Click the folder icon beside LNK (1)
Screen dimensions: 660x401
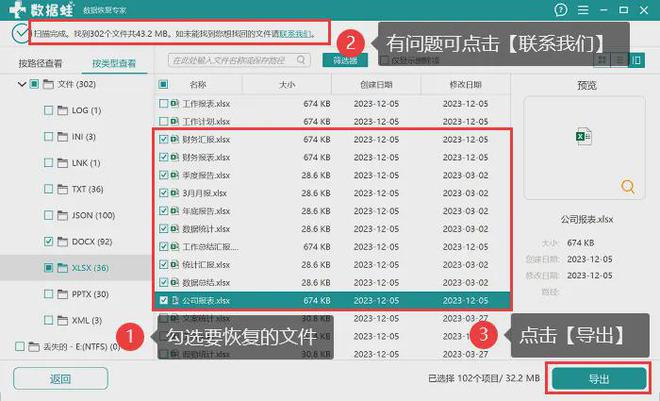pyautogui.click(x=62, y=163)
